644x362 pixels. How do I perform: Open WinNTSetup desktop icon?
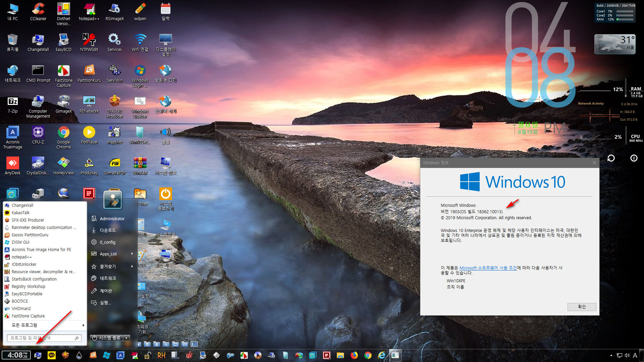click(140, 135)
